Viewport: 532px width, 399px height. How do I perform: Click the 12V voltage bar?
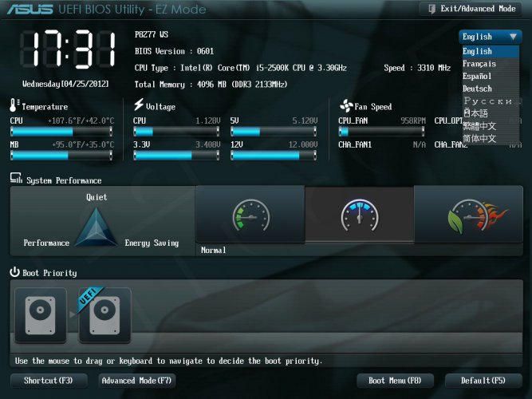point(274,156)
